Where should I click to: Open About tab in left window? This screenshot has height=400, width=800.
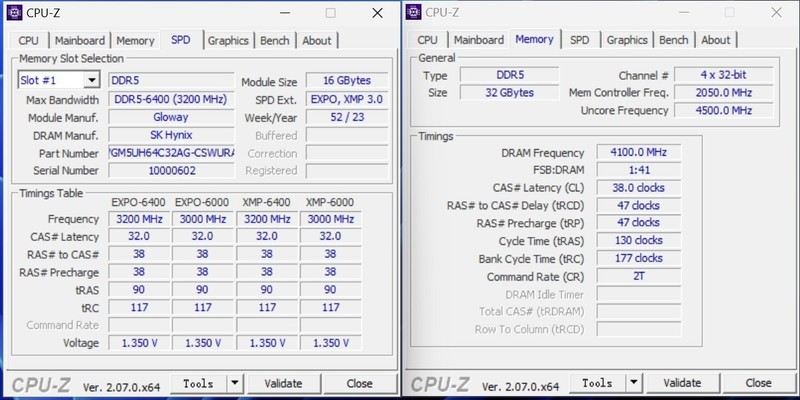317,41
